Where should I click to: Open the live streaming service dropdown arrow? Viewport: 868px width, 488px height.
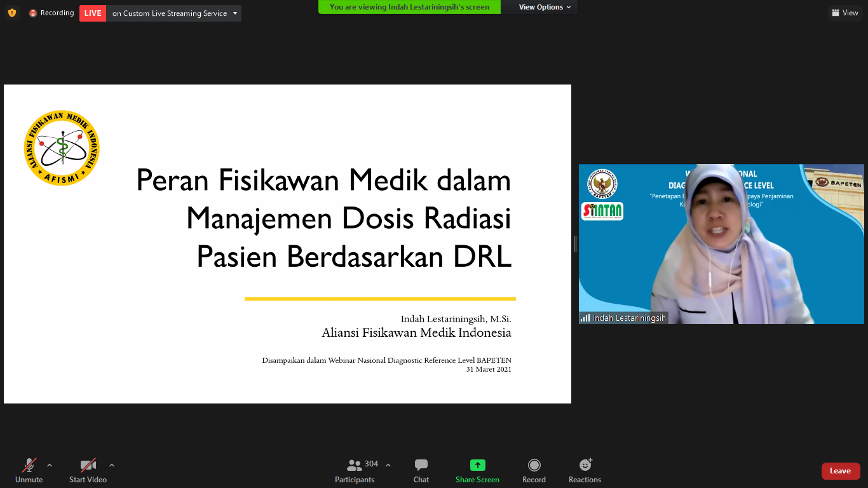click(x=235, y=13)
